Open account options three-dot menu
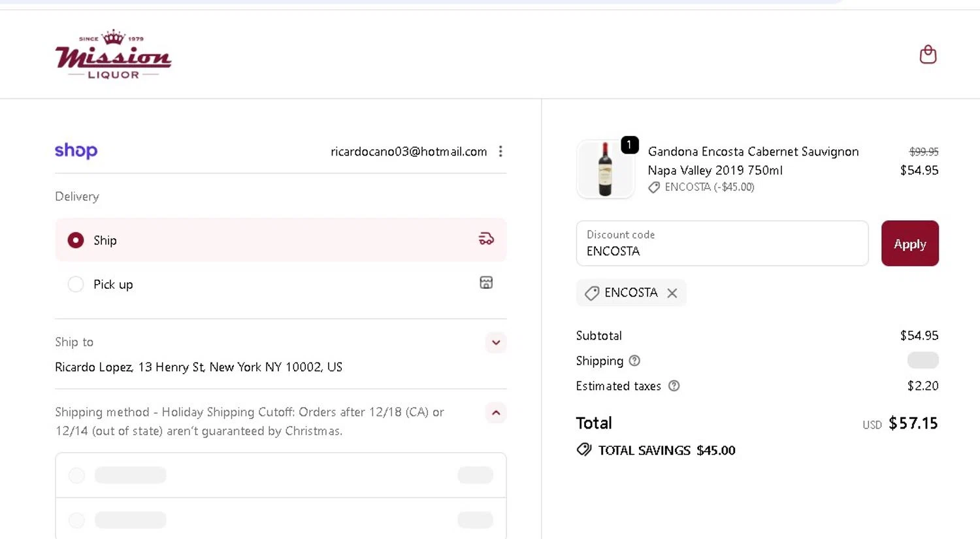The image size is (980, 539). 500,152
